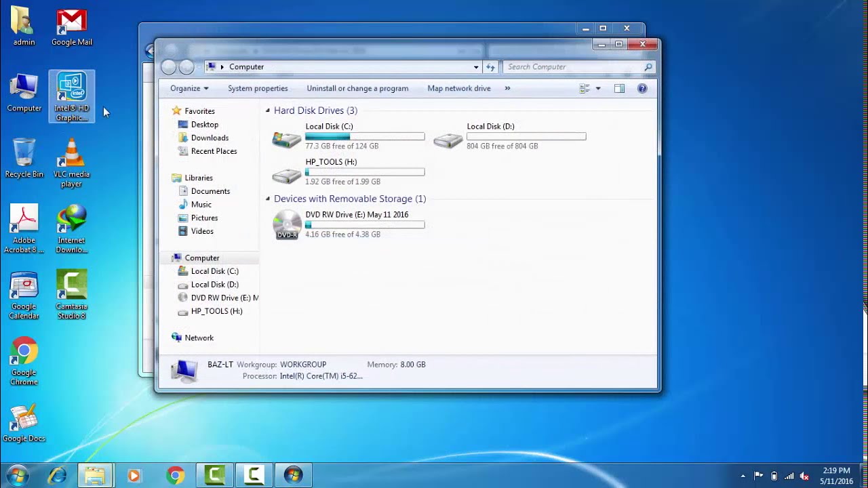Expand the address bar history dropdown
The width and height of the screenshot is (868, 488).
click(x=476, y=66)
